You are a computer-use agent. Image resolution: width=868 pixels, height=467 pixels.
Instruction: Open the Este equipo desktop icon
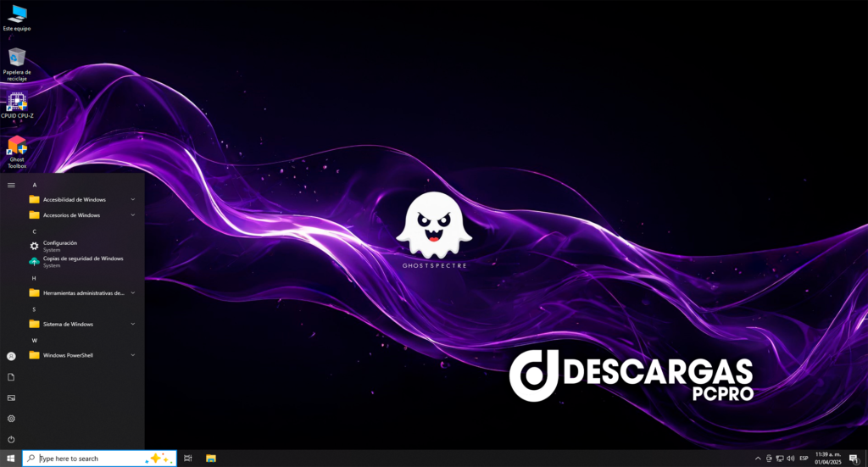17,14
